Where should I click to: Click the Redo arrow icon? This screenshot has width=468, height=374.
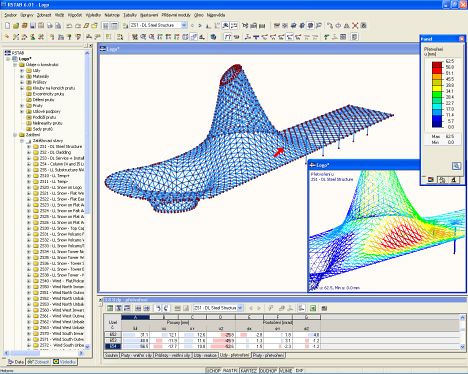(78, 25)
